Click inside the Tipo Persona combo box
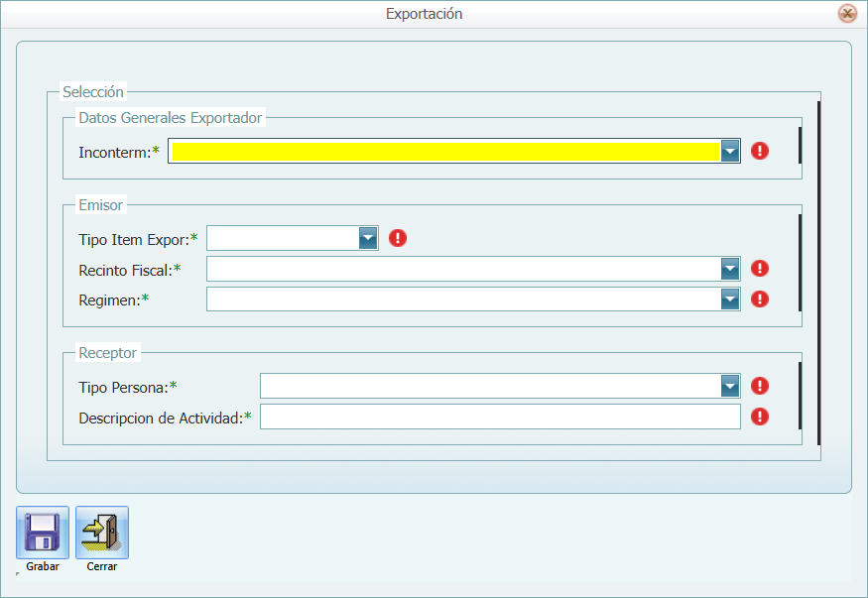 [x=489, y=386]
